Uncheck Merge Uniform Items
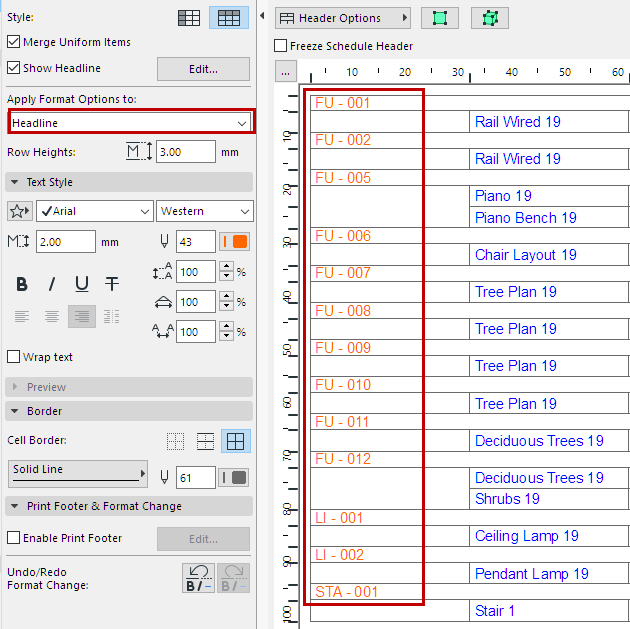The width and height of the screenshot is (630, 629). [14, 42]
